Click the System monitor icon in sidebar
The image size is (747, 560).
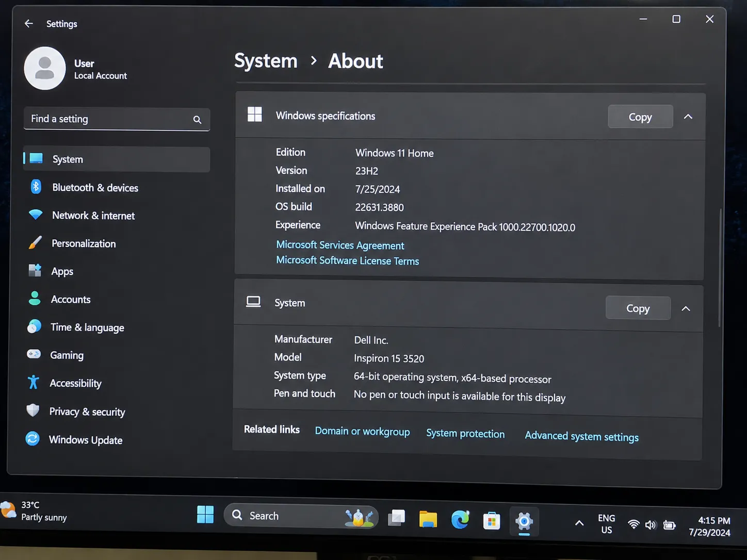pyautogui.click(x=36, y=158)
